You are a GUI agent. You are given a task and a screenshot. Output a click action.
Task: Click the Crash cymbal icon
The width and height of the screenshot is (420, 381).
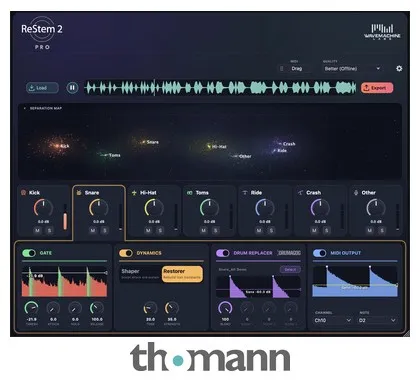coord(300,193)
